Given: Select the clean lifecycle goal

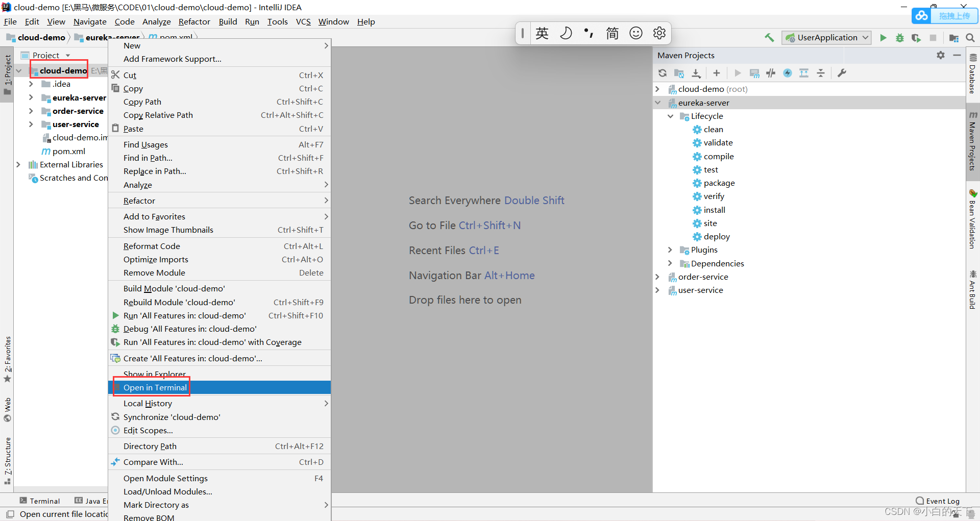Looking at the screenshot, I should coord(713,129).
